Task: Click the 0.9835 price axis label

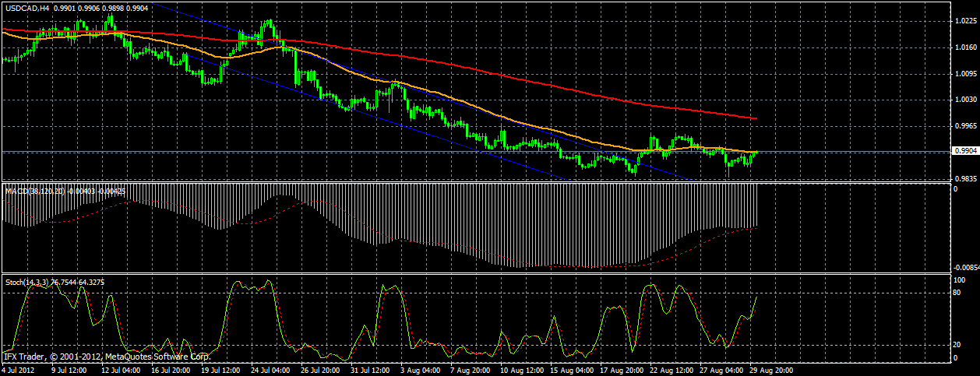Action: tap(967, 179)
